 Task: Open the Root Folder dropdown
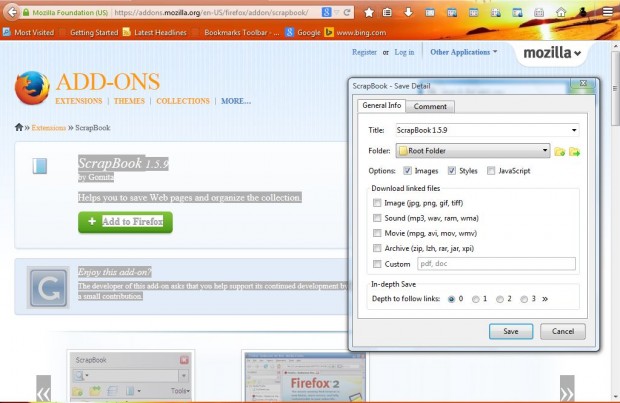(473, 151)
